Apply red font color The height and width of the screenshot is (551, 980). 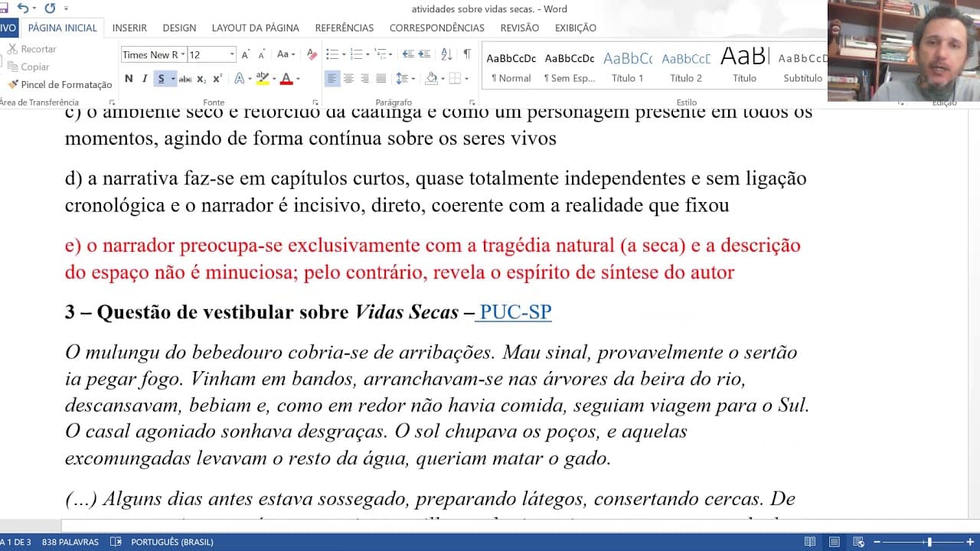286,79
